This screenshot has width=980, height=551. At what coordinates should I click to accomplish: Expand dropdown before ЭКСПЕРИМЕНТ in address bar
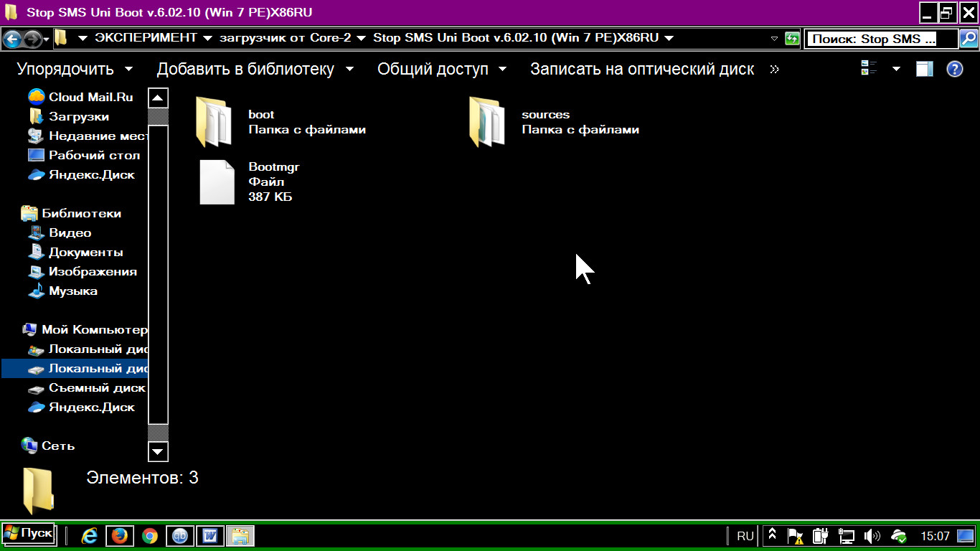coord(83,38)
